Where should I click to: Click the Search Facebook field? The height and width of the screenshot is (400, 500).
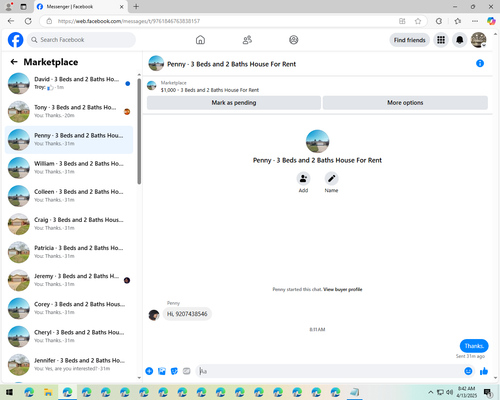coord(81,40)
